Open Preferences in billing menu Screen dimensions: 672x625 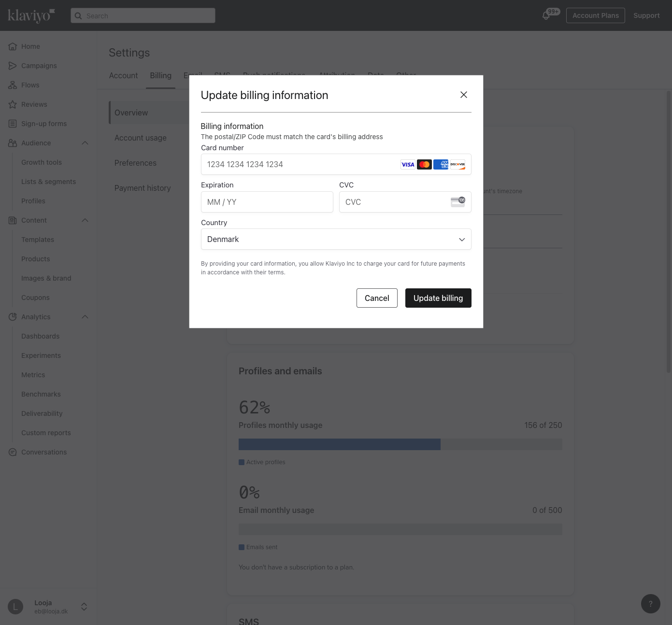tap(135, 163)
